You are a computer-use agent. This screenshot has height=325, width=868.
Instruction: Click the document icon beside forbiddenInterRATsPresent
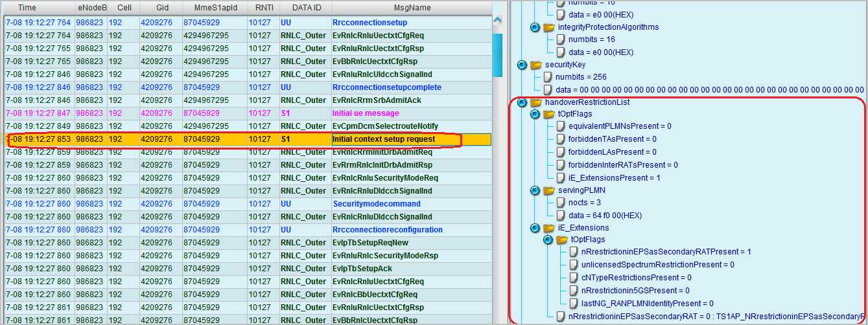tap(561, 165)
